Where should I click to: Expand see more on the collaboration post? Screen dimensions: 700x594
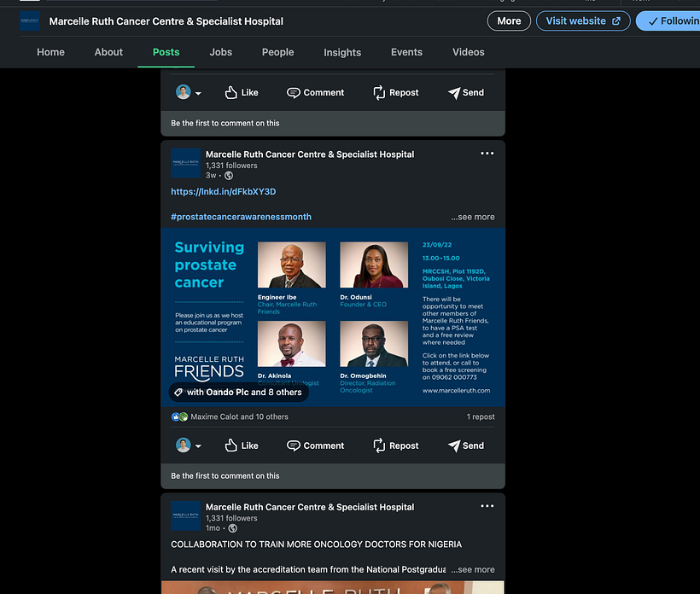coord(473,569)
